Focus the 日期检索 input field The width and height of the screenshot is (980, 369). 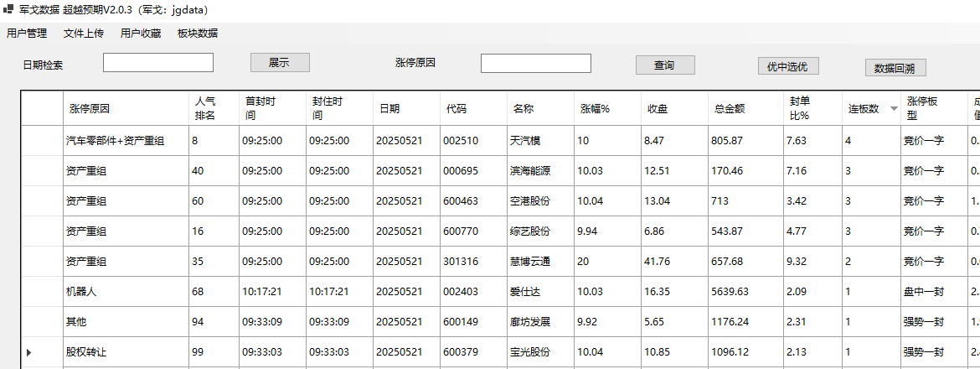pyautogui.click(x=158, y=63)
